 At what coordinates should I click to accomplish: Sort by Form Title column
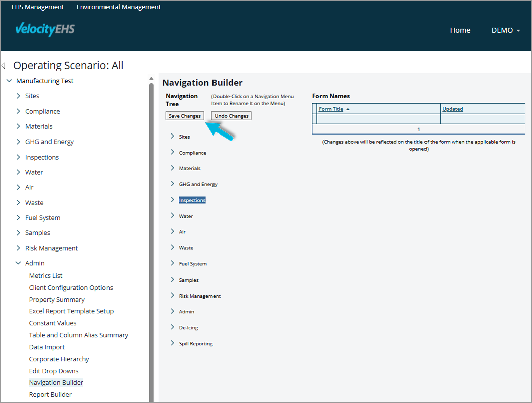331,109
